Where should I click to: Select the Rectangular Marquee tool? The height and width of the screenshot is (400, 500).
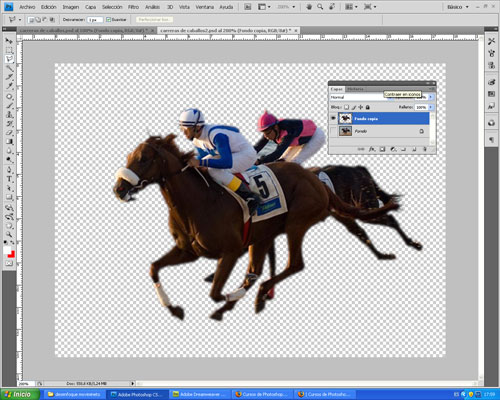tap(9, 50)
